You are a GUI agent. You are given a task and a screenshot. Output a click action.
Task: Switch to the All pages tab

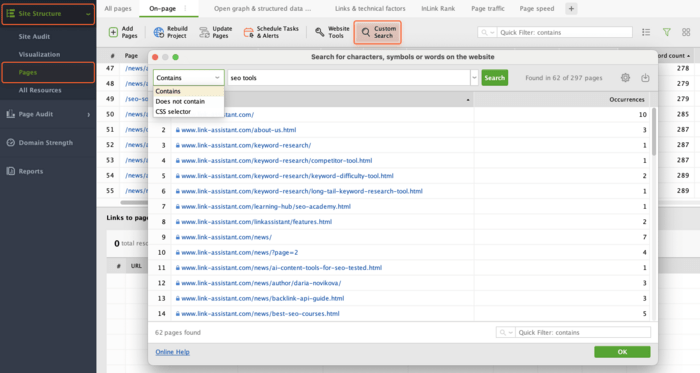point(118,8)
